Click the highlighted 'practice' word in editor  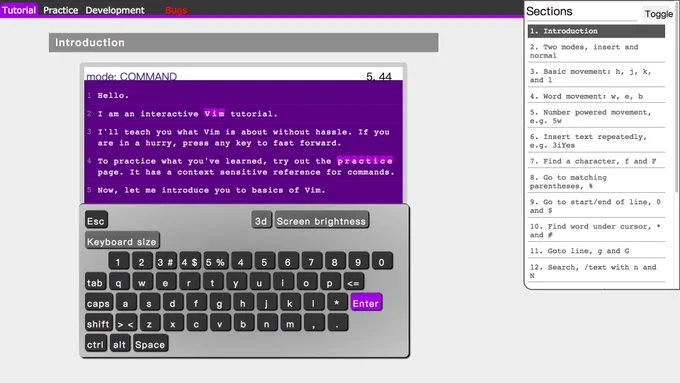(365, 161)
